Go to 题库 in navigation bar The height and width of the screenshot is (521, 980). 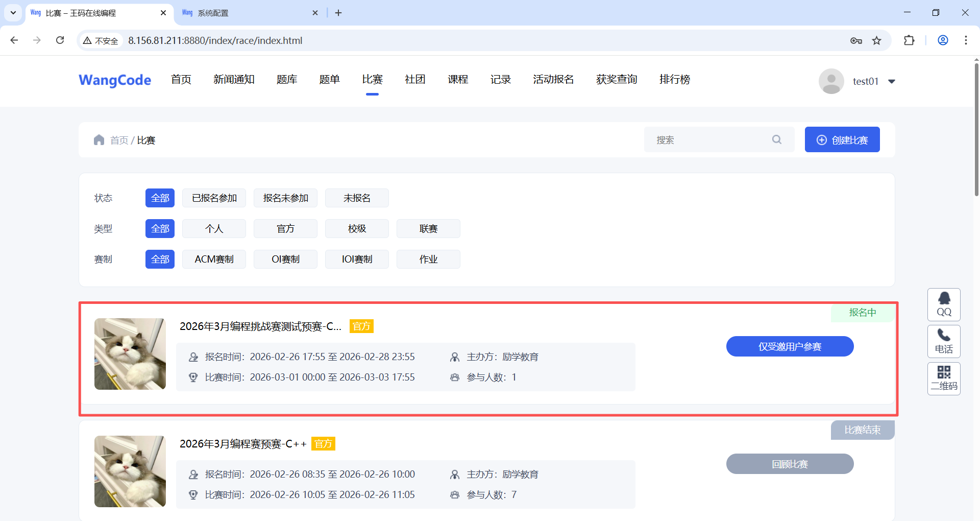point(286,80)
